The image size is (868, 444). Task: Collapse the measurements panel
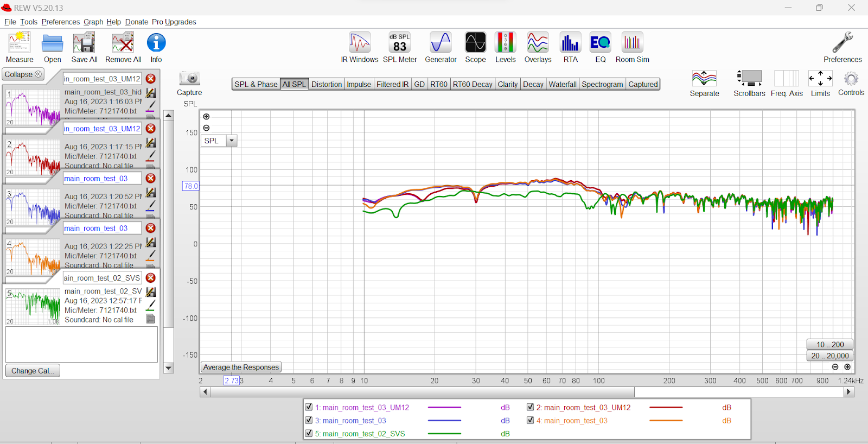(x=23, y=74)
